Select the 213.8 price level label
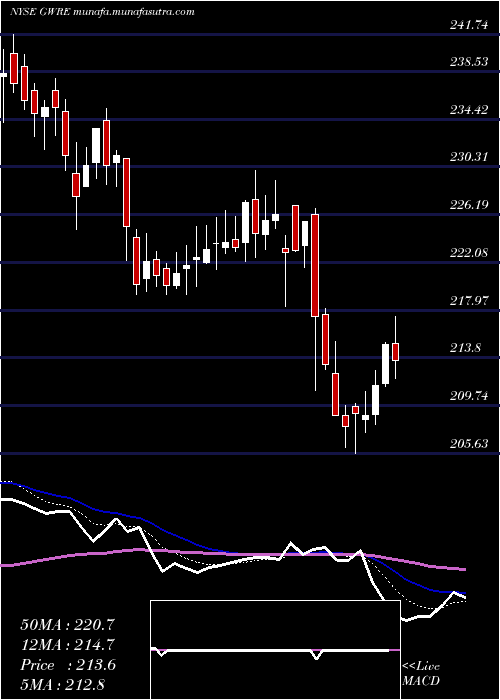The height and width of the screenshot is (700, 500). click(x=466, y=348)
